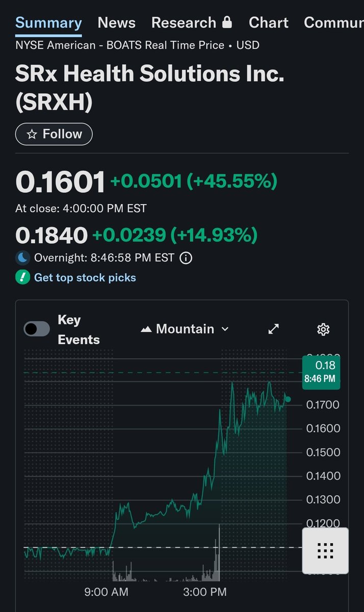Screen dimensions: 364x612
Task: Tap the chevron beside Mountain
Action: 225,329
